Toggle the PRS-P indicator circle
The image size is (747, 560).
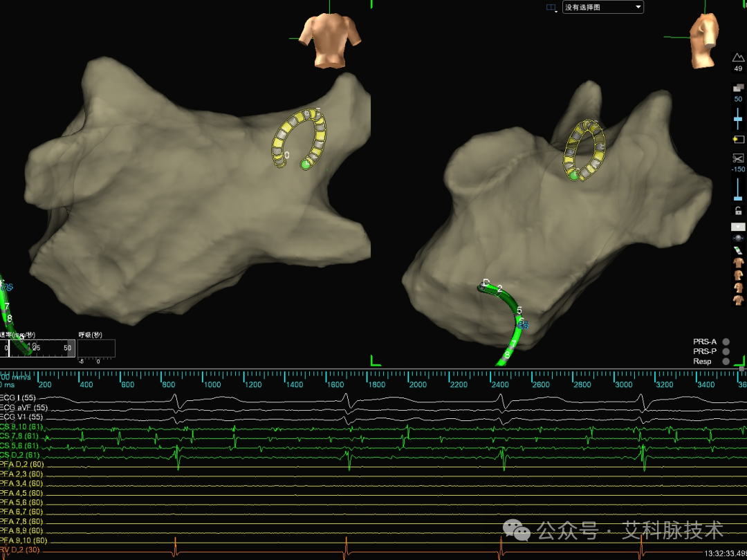pos(726,351)
